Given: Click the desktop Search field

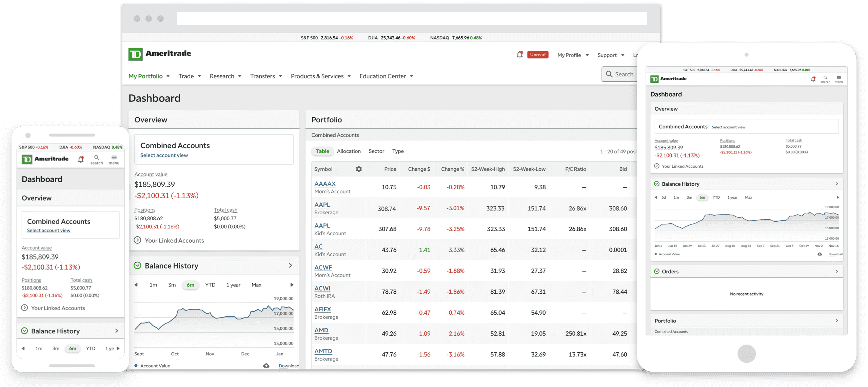Looking at the screenshot, I should [619, 74].
